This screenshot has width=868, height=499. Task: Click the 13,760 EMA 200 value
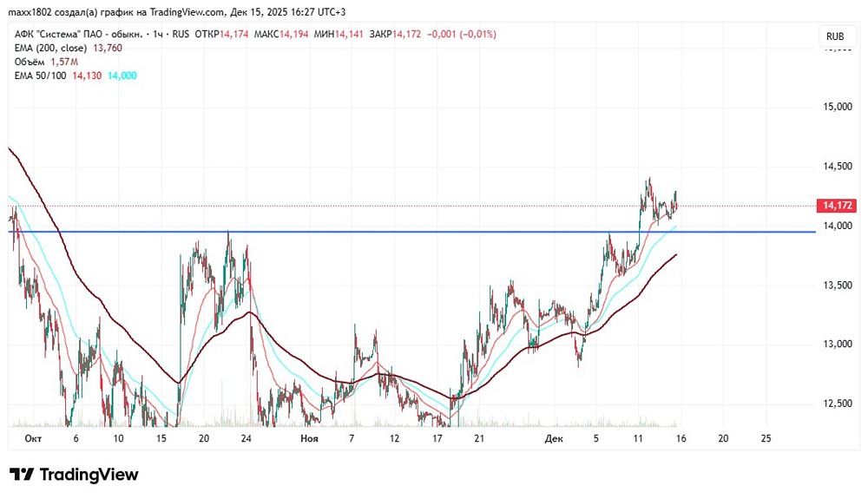click(x=108, y=48)
